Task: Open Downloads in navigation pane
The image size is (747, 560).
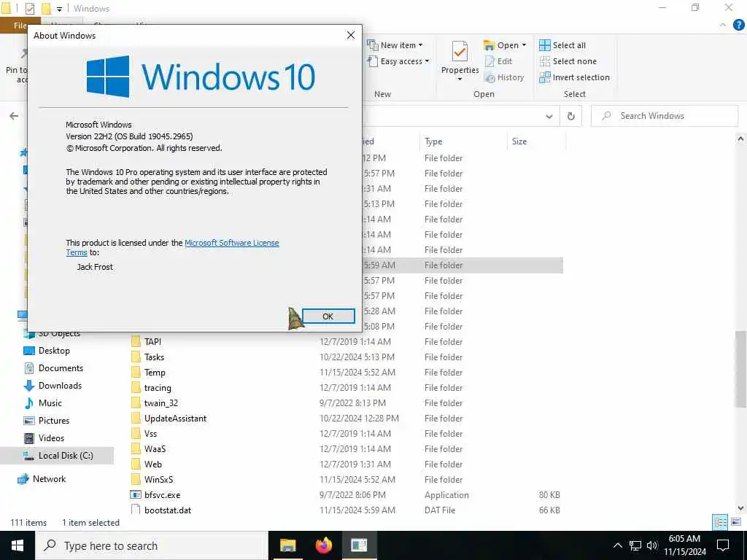Action: [60, 386]
